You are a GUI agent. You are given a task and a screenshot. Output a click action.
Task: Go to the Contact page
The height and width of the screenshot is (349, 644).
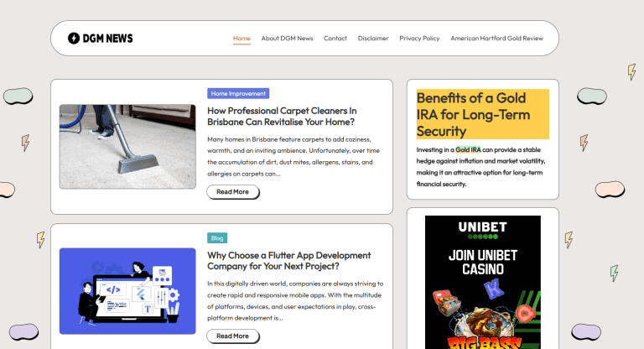(335, 39)
